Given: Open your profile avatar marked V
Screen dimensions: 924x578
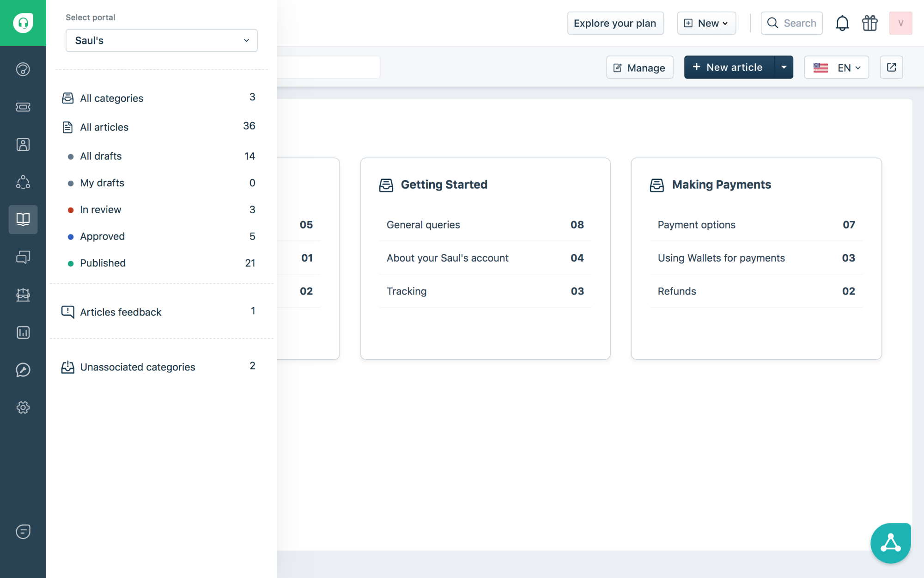Looking at the screenshot, I should pos(900,23).
